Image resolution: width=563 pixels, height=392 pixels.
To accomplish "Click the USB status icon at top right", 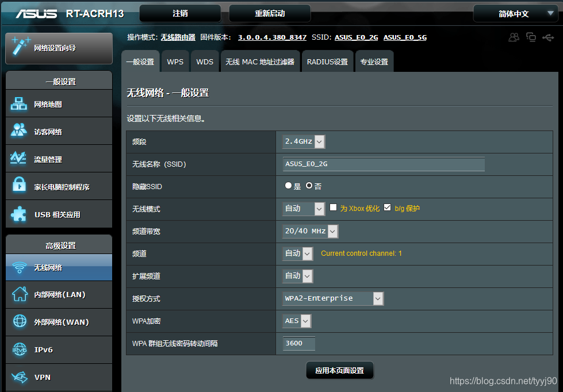I will pyautogui.click(x=548, y=37).
